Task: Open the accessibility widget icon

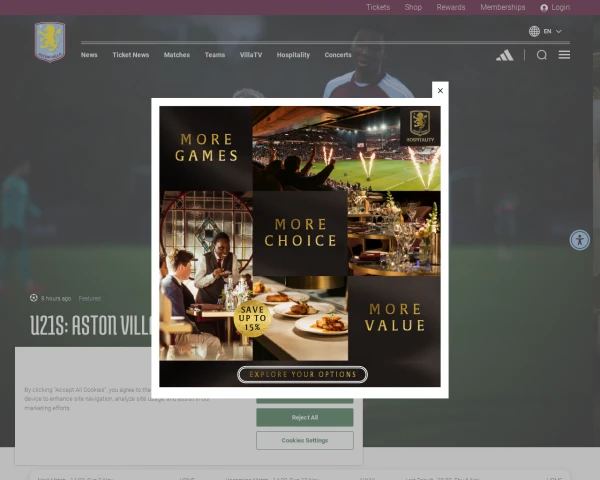Action: pyautogui.click(x=579, y=240)
